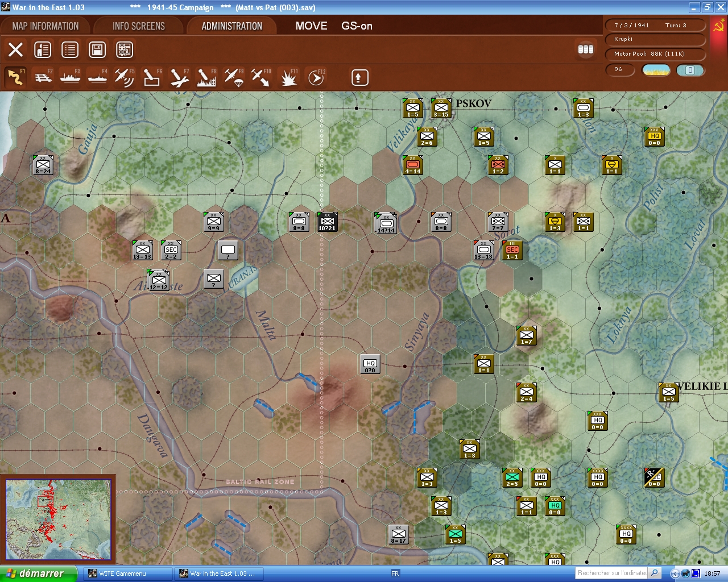Click the F12 end turn icon
728x582 pixels.
[x=316, y=77]
